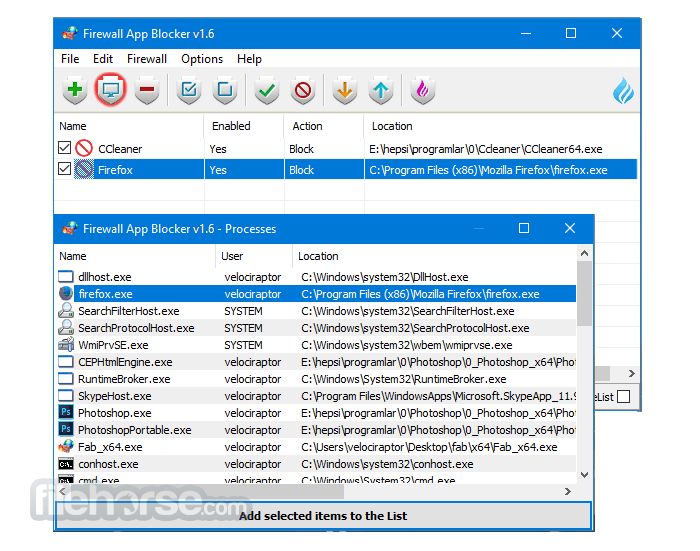Uncheck the Firefox rule checkbox

65,169
